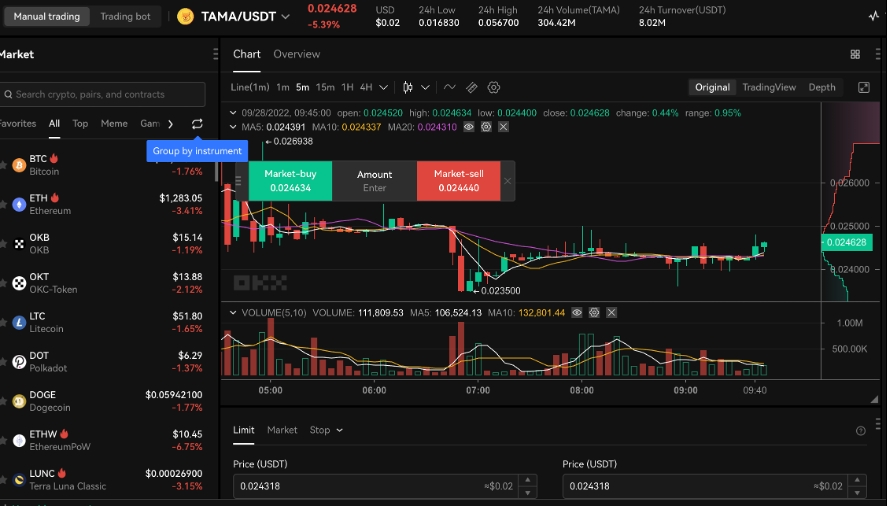Open chart layout grid icon
Viewport: 887px width, 506px height.
855,54
